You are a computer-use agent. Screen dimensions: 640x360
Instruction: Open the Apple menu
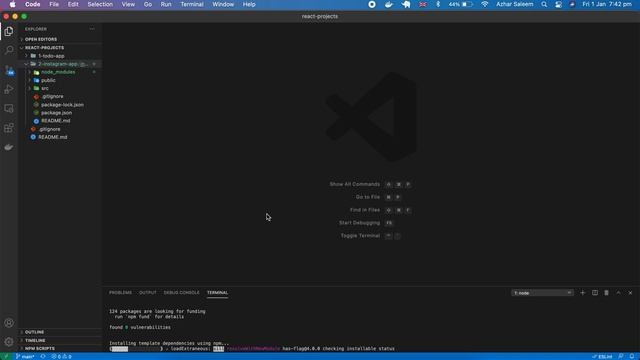[13, 4]
